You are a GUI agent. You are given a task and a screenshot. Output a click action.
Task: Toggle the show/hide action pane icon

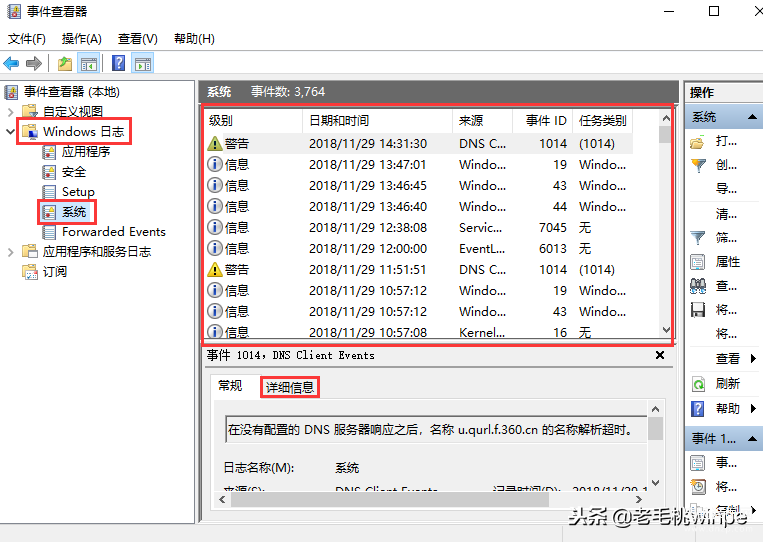tap(143, 63)
